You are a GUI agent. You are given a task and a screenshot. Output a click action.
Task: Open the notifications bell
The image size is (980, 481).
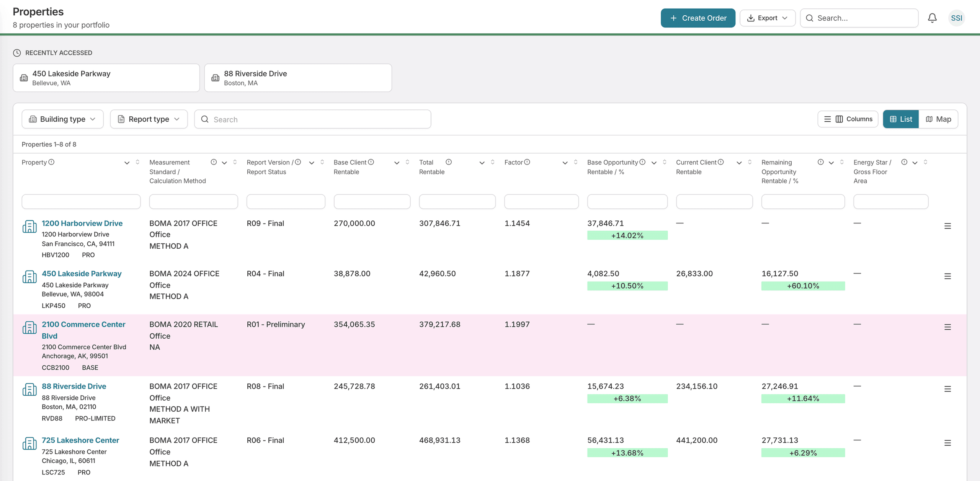point(932,18)
